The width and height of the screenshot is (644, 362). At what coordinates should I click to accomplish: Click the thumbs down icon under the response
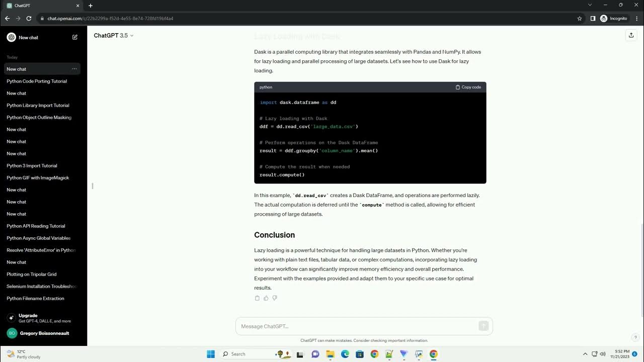tap(275, 298)
